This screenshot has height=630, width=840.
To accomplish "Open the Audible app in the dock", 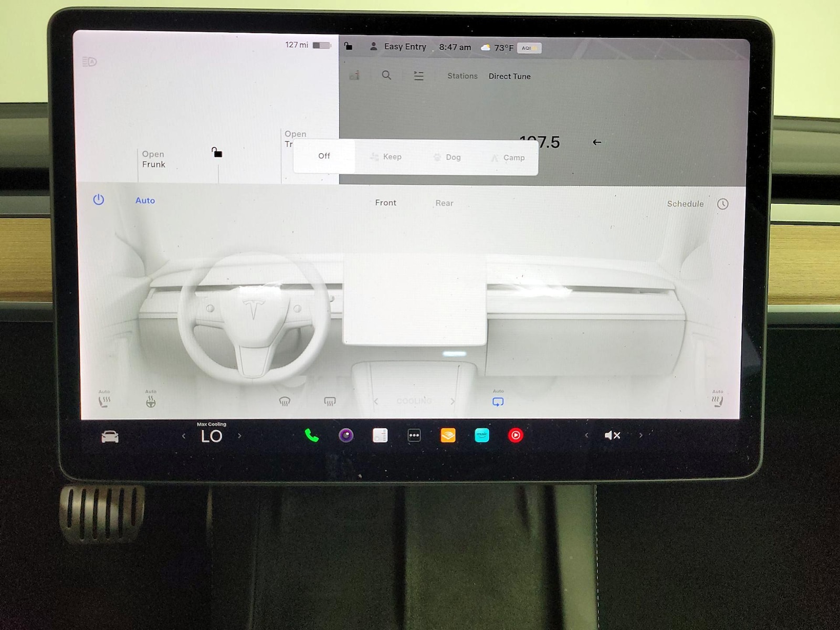I will [x=448, y=436].
